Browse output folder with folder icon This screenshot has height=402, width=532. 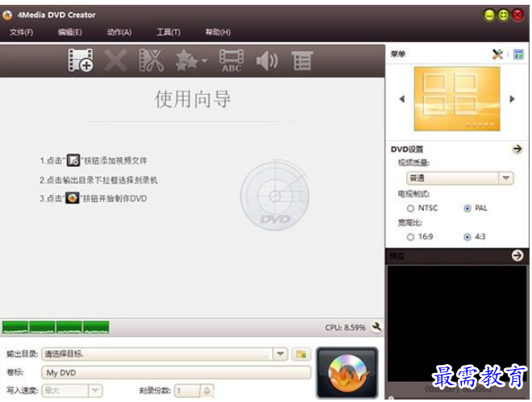(x=301, y=354)
